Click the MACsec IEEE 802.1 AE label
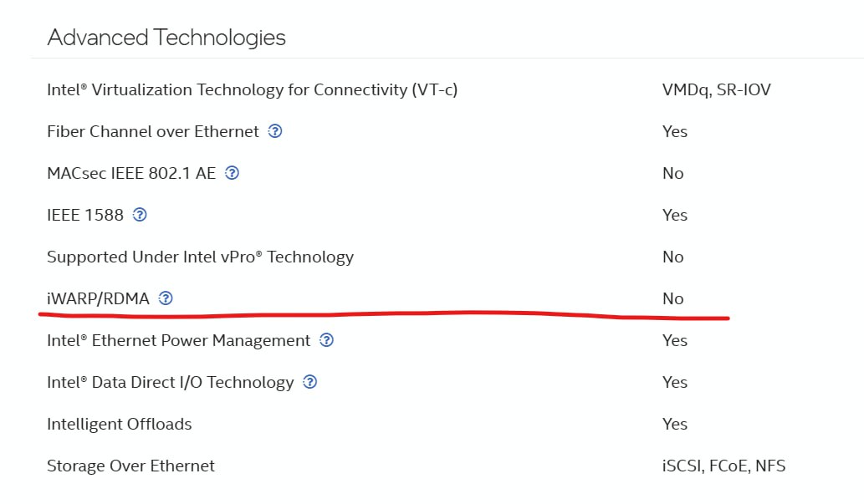The height and width of the screenshot is (504, 864). [131, 173]
